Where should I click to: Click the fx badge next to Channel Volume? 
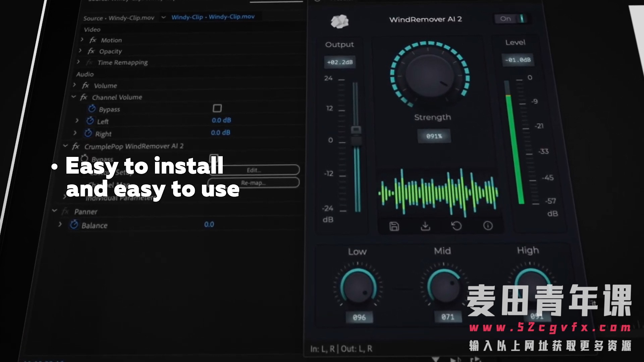tap(84, 97)
